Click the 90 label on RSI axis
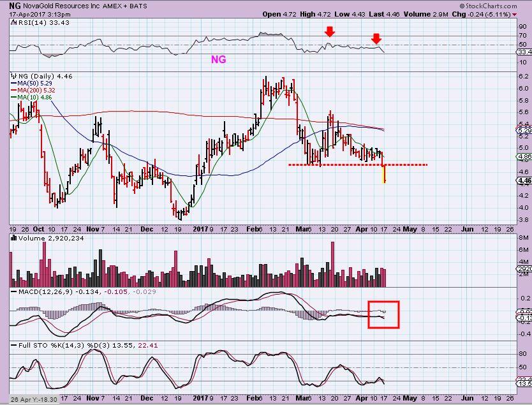This screenshot has height=405, width=532. tap(522, 27)
